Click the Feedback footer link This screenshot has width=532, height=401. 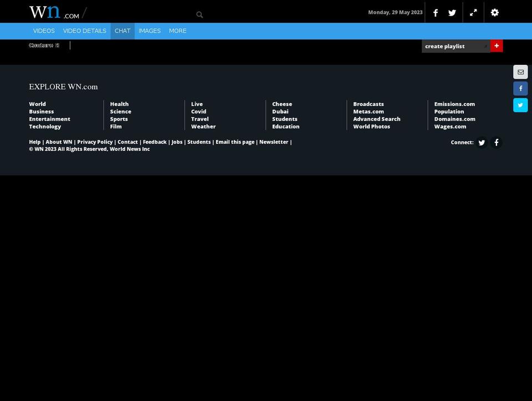pos(155,142)
